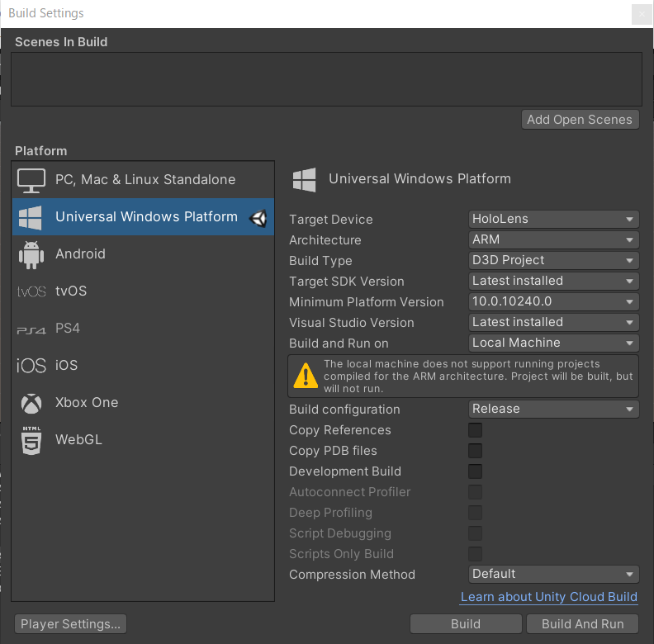Open the Visual Studio Version dropdown
This screenshot has height=644, width=654.
553,323
